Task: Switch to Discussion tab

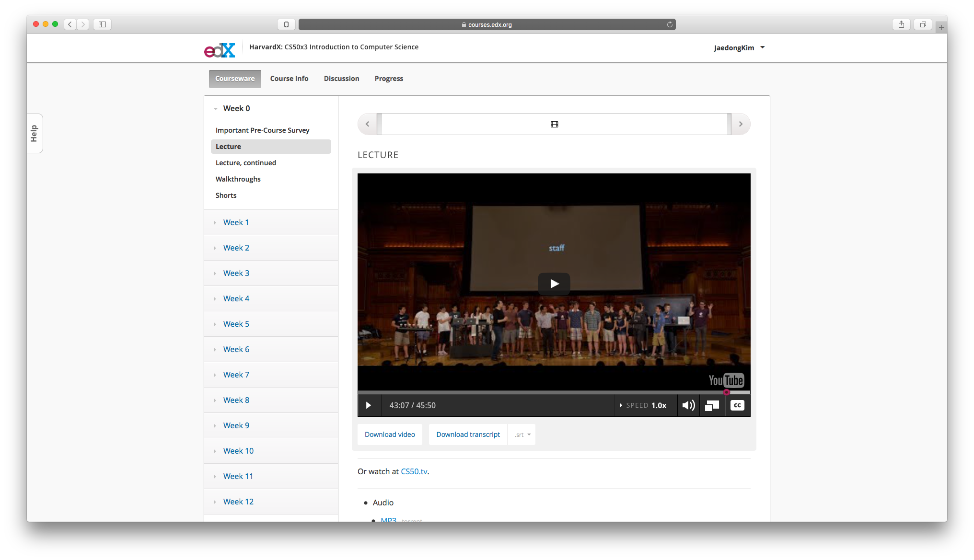Action: (341, 79)
